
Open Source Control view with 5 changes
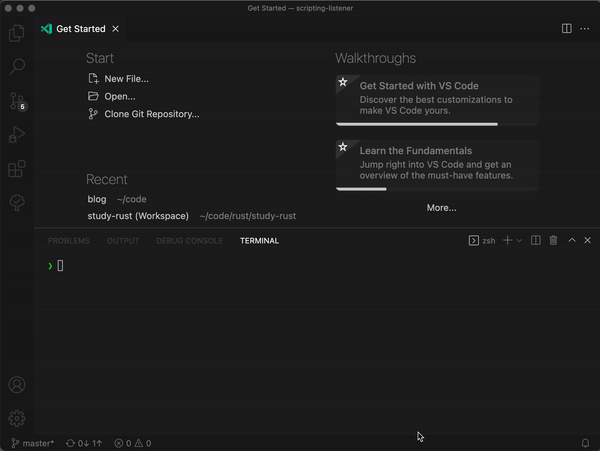(x=16, y=101)
